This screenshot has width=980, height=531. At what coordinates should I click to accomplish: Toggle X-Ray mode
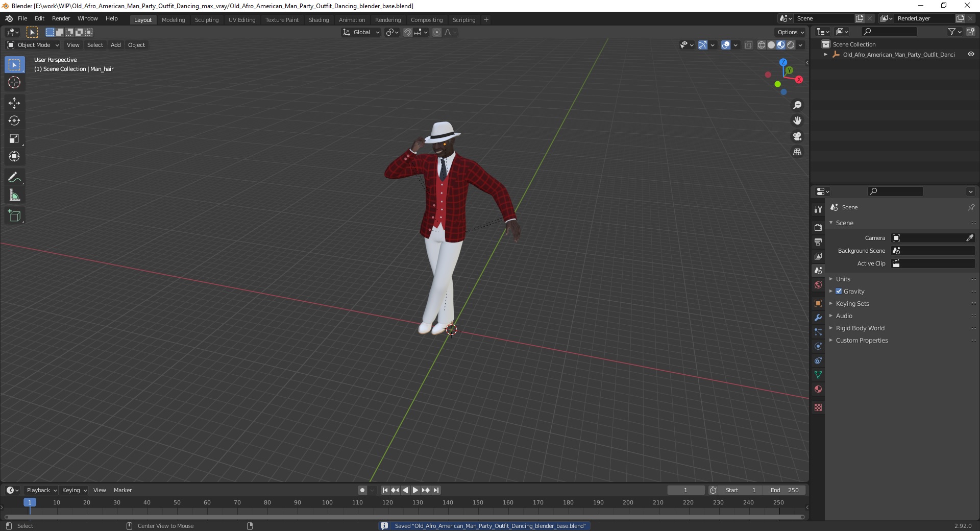(749, 45)
